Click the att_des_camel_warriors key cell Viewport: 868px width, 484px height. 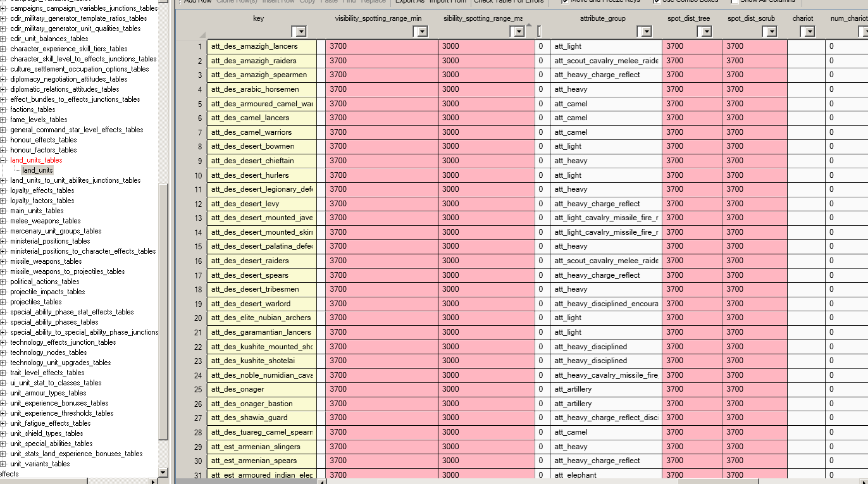pos(261,132)
